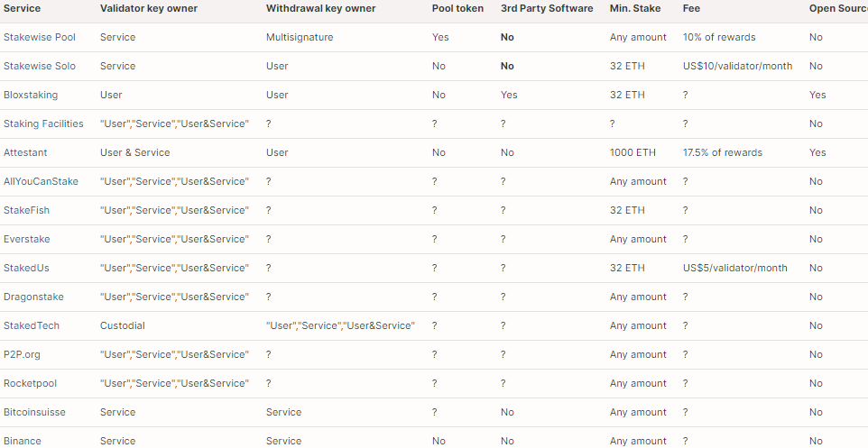Click the P2P.org service name

point(22,354)
